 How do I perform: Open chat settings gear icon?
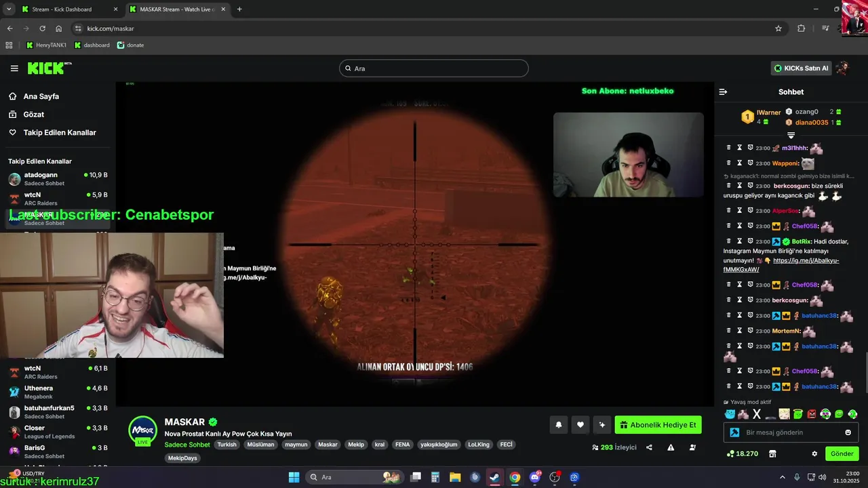click(x=814, y=453)
